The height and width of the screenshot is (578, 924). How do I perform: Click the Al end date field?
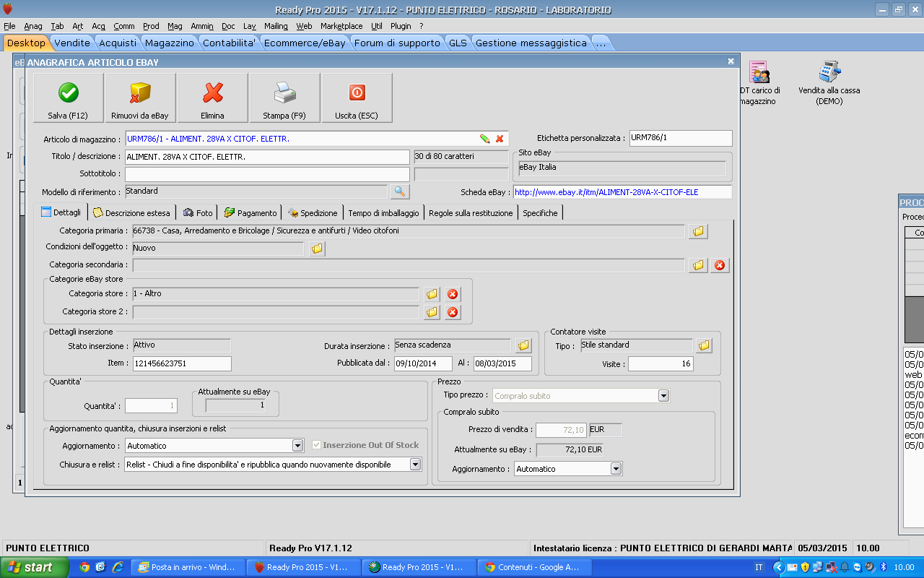point(502,363)
